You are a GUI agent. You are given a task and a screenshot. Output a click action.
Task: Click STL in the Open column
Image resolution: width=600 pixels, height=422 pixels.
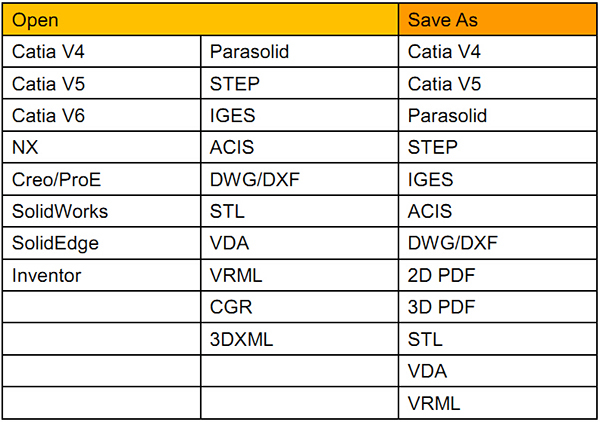[x=300, y=211]
